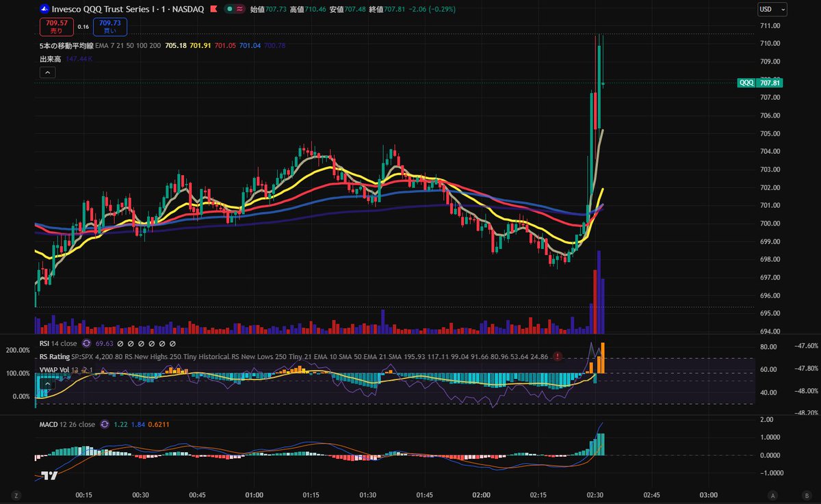Viewport: 821px width, 504px height.
Task: Click the 02:30 time axis label
Action: pyautogui.click(x=595, y=494)
